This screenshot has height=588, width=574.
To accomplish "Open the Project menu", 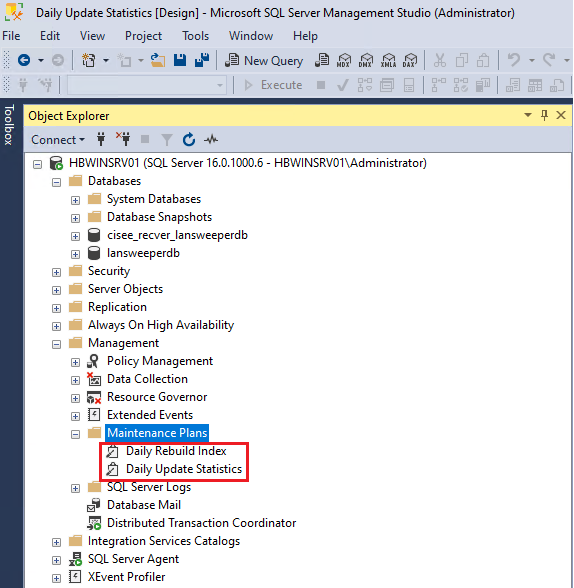I will coord(143,36).
